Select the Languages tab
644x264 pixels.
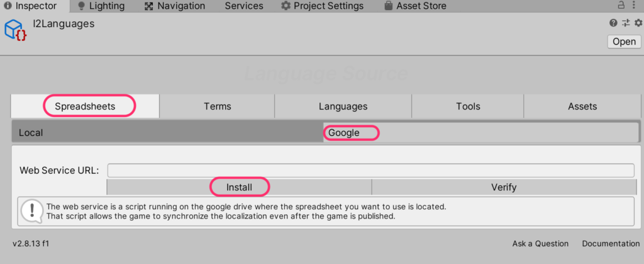343,106
